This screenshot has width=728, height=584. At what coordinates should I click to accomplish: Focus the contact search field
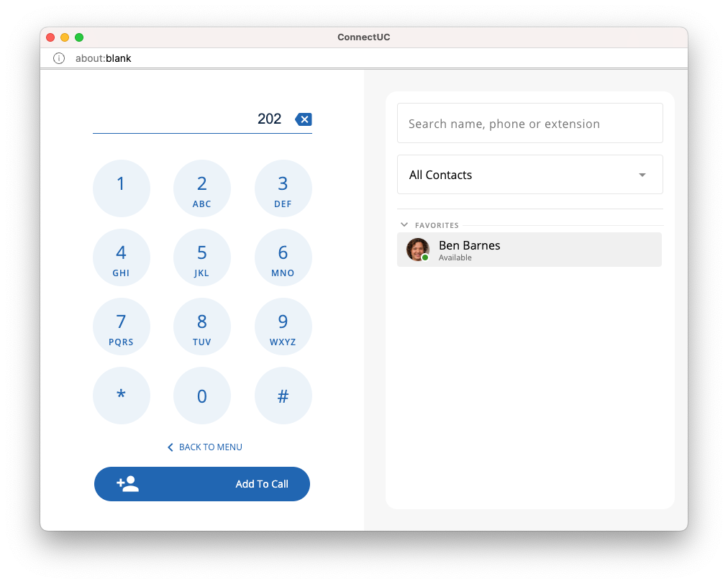529,124
